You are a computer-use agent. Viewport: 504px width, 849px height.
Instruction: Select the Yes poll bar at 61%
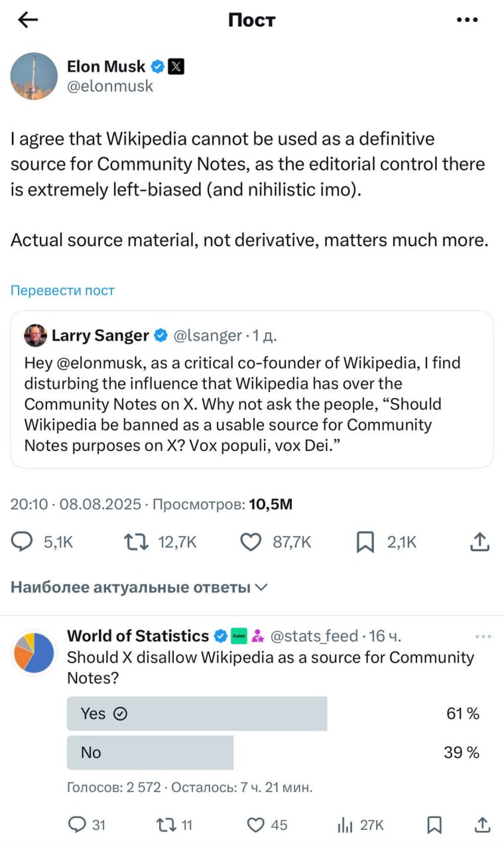pos(197,714)
